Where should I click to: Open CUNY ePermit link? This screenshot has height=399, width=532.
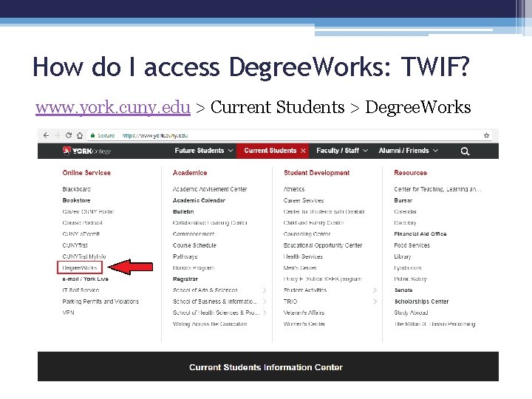point(81,234)
